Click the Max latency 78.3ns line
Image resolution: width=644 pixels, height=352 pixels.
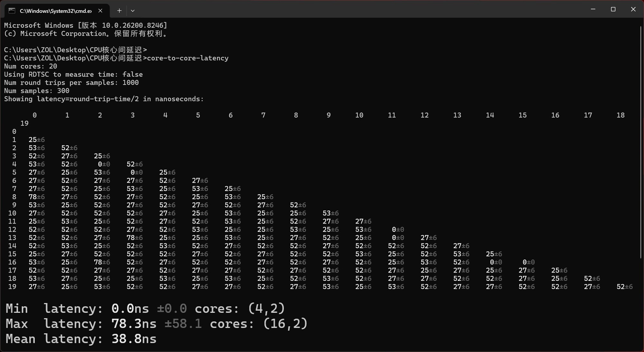coord(156,324)
